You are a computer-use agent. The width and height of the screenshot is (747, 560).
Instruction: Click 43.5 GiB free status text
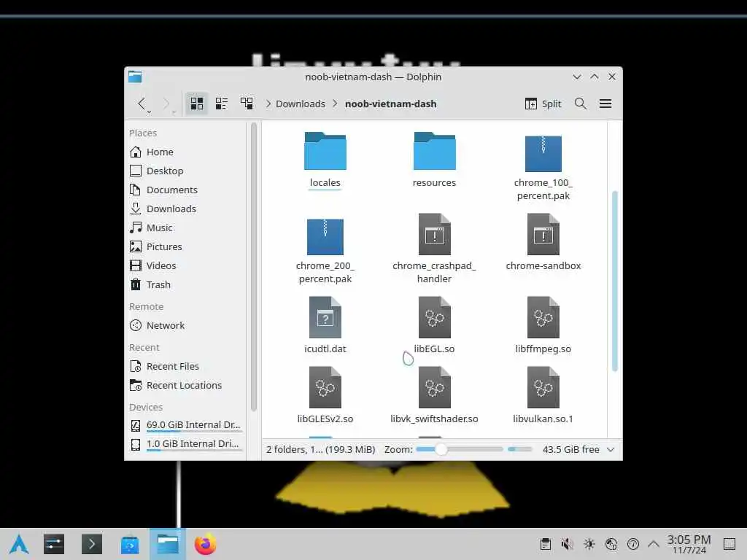point(570,449)
